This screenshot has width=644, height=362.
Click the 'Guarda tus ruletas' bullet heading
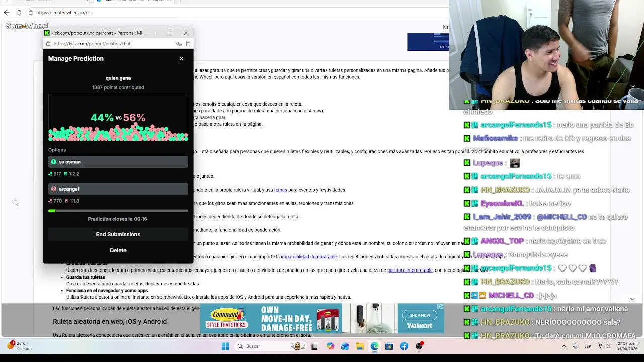point(86,277)
